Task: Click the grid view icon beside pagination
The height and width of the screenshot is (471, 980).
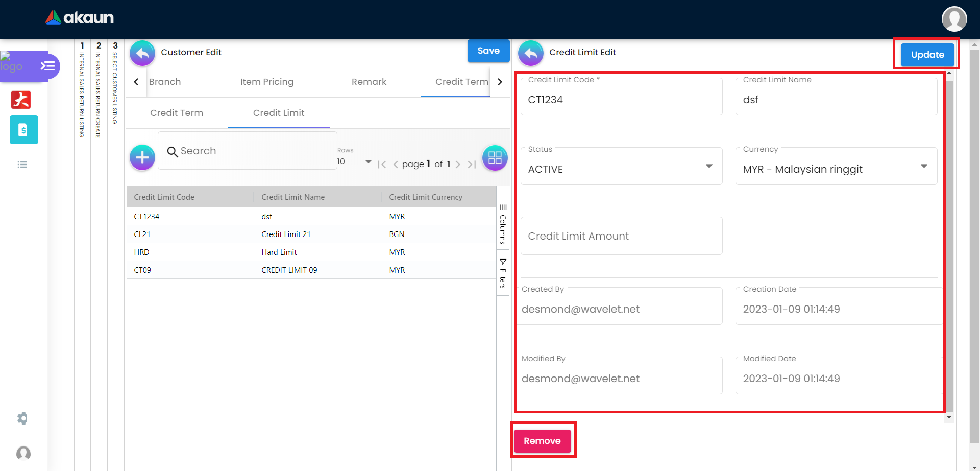Action: [495, 158]
